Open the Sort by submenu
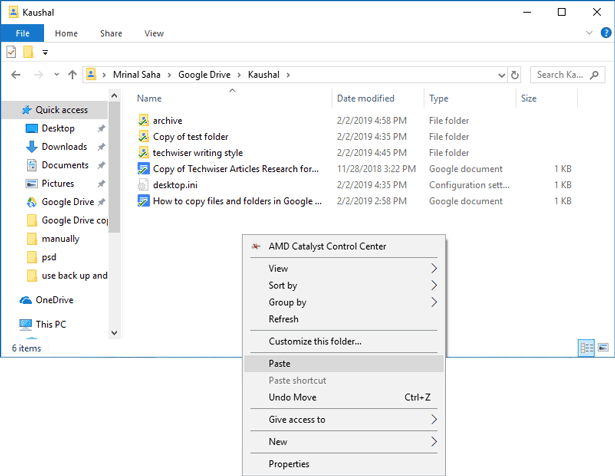The image size is (615, 476). tap(344, 285)
